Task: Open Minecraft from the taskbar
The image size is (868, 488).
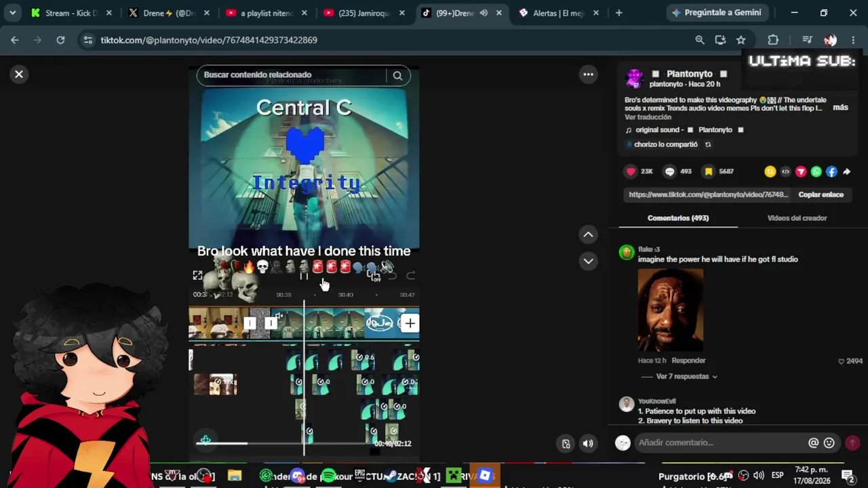Action: 454,476
